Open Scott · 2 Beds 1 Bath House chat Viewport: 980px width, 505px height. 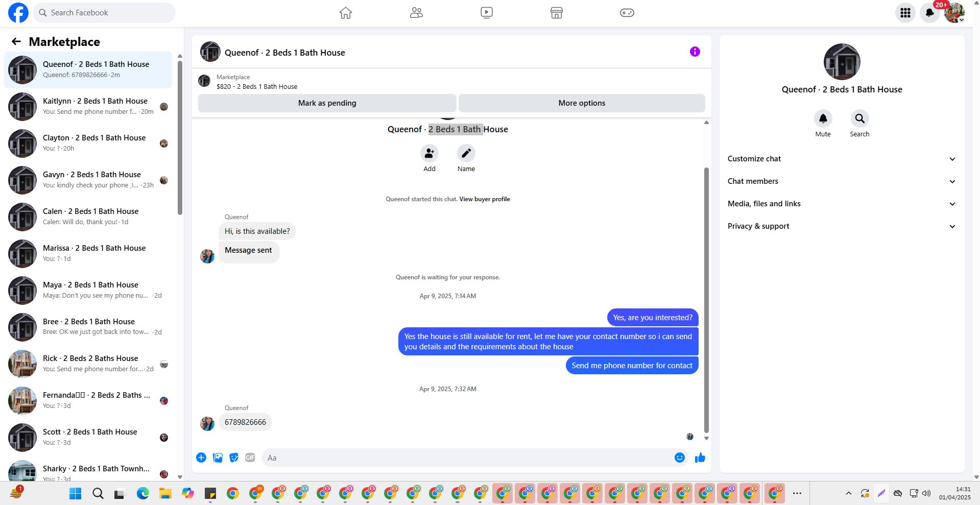coord(88,438)
